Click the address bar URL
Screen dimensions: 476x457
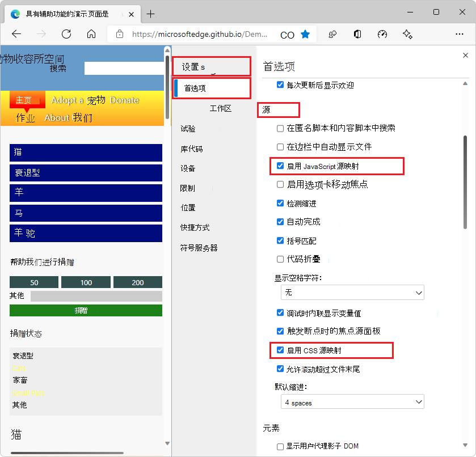[x=200, y=34]
